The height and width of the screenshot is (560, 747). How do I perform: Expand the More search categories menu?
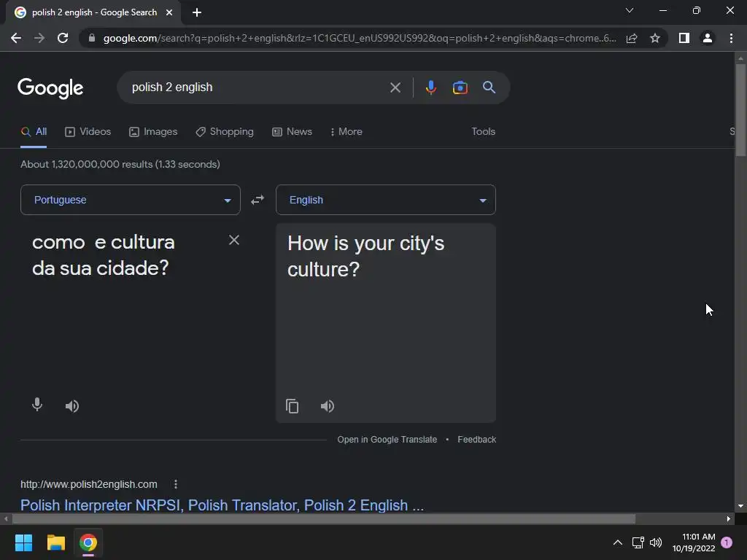pos(347,132)
